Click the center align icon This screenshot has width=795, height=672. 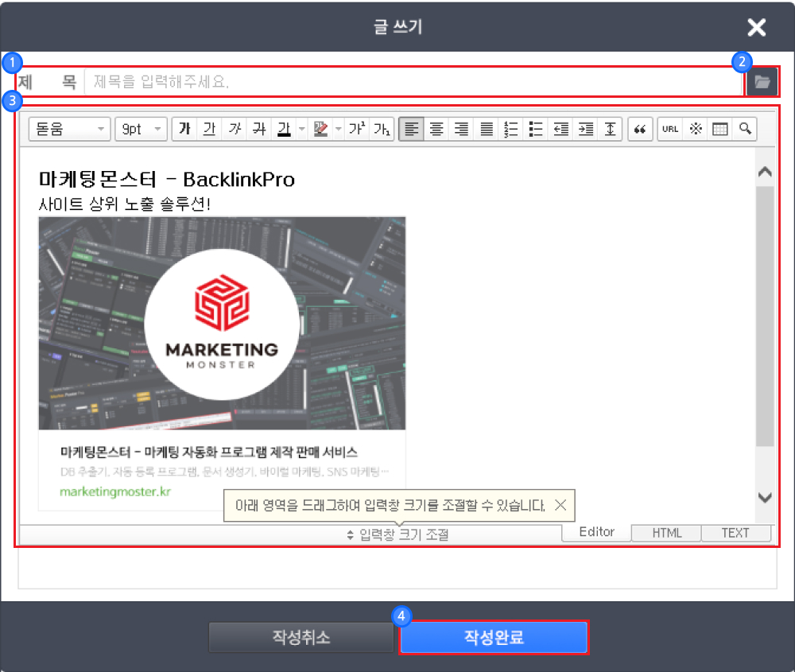coord(436,129)
